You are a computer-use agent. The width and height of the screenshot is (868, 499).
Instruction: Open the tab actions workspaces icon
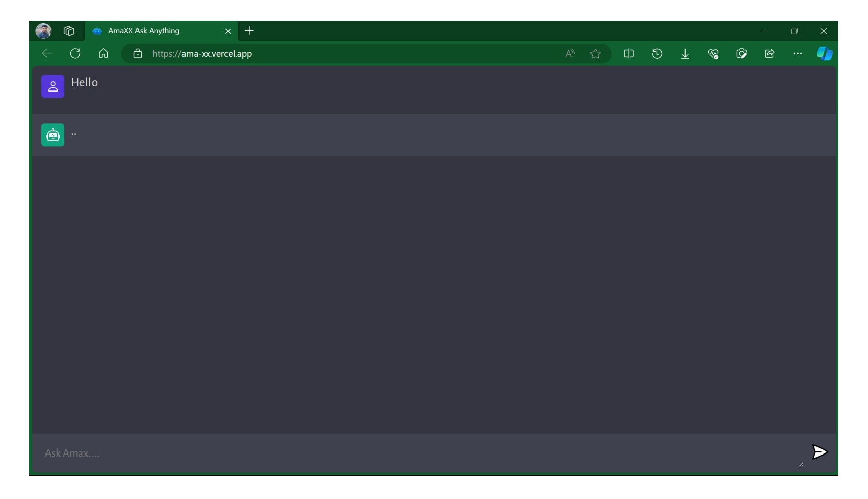tap(69, 31)
